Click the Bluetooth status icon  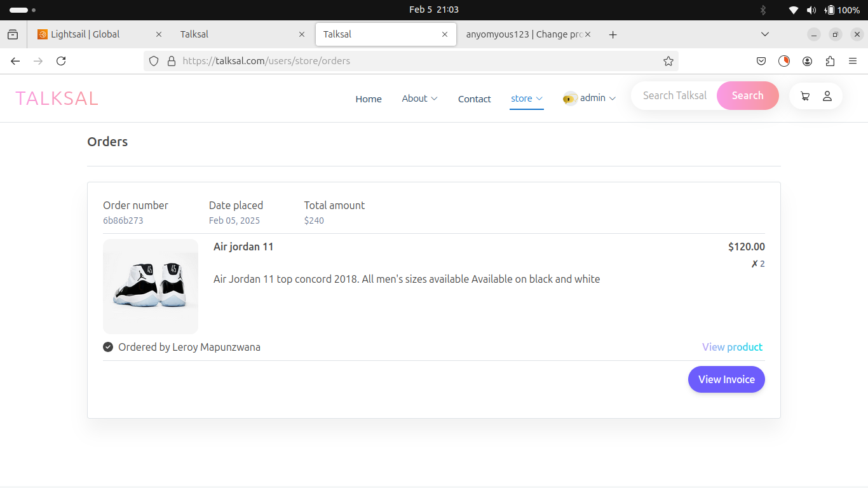tap(763, 10)
